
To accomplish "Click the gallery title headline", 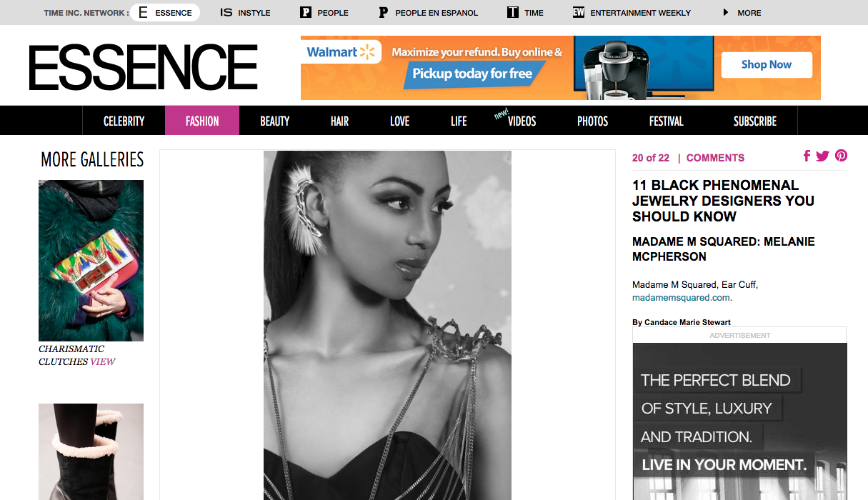I will pyautogui.click(x=723, y=201).
